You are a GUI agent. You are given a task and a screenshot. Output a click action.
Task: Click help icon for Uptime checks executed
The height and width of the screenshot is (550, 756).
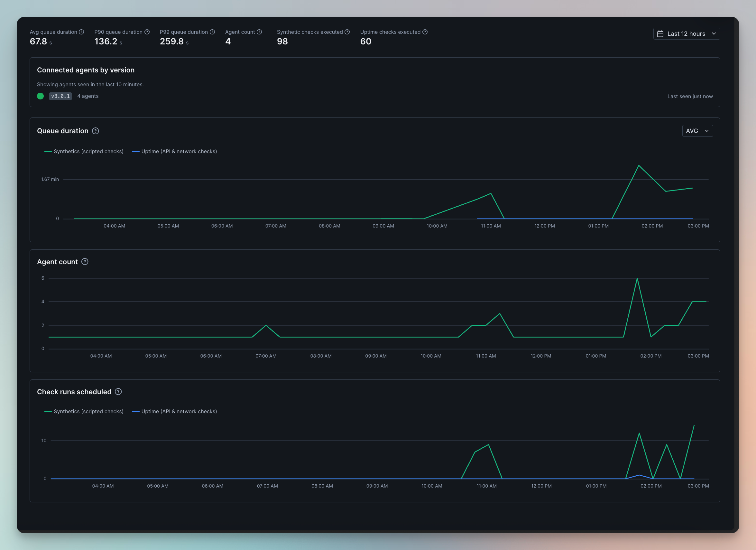point(425,32)
